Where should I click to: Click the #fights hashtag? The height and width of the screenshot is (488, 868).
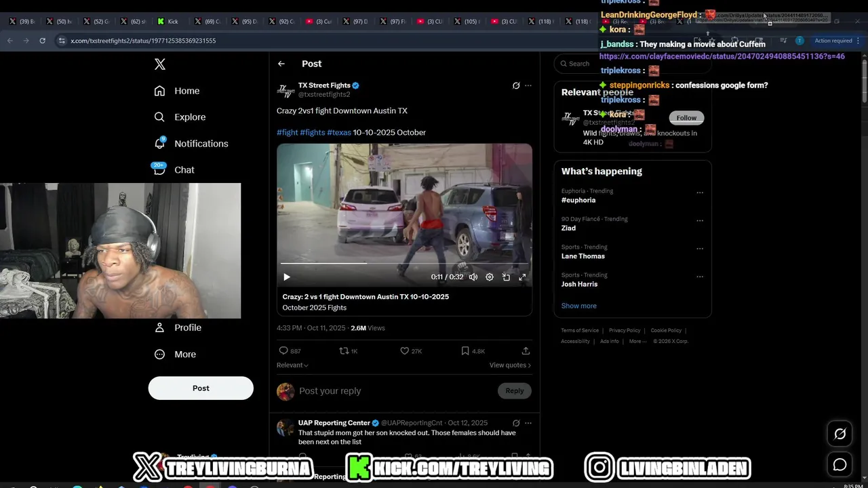point(313,132)
